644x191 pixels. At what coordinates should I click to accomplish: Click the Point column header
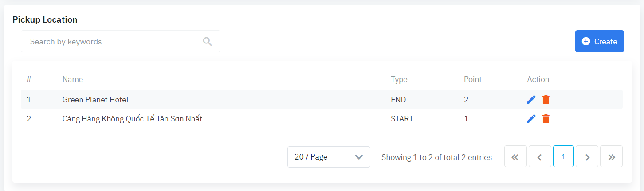(x=472, y=79)
